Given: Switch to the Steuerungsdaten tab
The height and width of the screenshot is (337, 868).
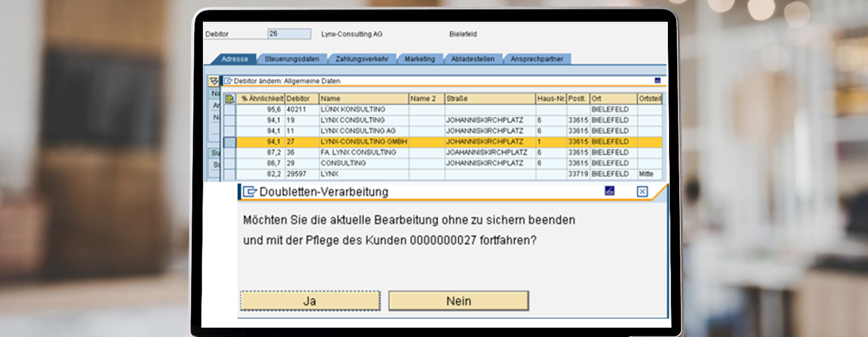Looking at the screenshot, I should [x=291, y=59].
